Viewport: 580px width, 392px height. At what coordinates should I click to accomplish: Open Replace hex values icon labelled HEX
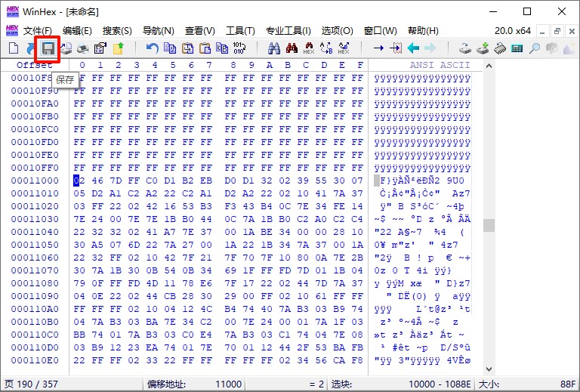coord(344,48)
